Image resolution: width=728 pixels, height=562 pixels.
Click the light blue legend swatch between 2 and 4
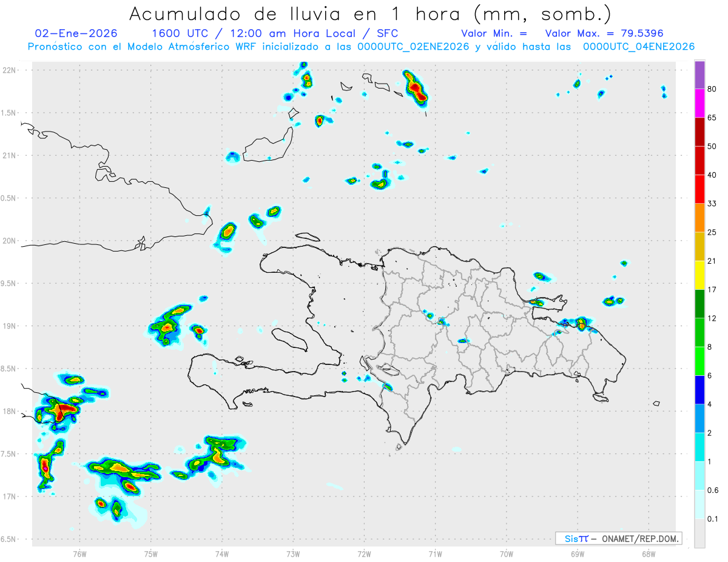coord(699,418)
